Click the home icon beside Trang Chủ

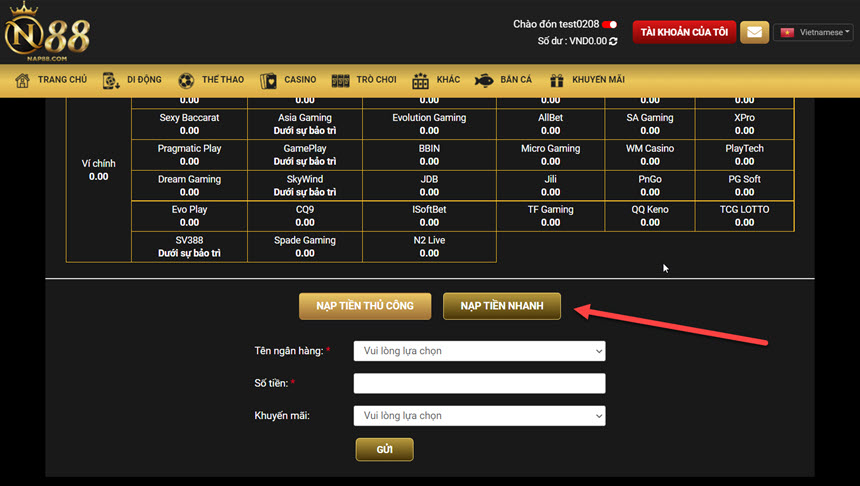coord(22,80)
